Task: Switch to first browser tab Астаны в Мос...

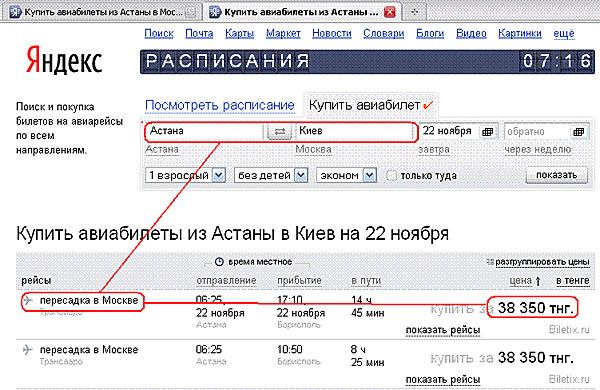Action: point(103,12)
